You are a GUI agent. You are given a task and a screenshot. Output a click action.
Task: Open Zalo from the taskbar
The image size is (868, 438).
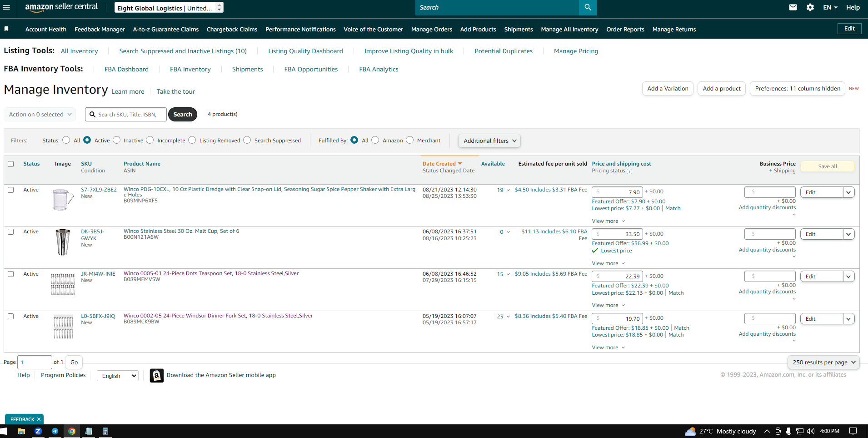[38, 431]
